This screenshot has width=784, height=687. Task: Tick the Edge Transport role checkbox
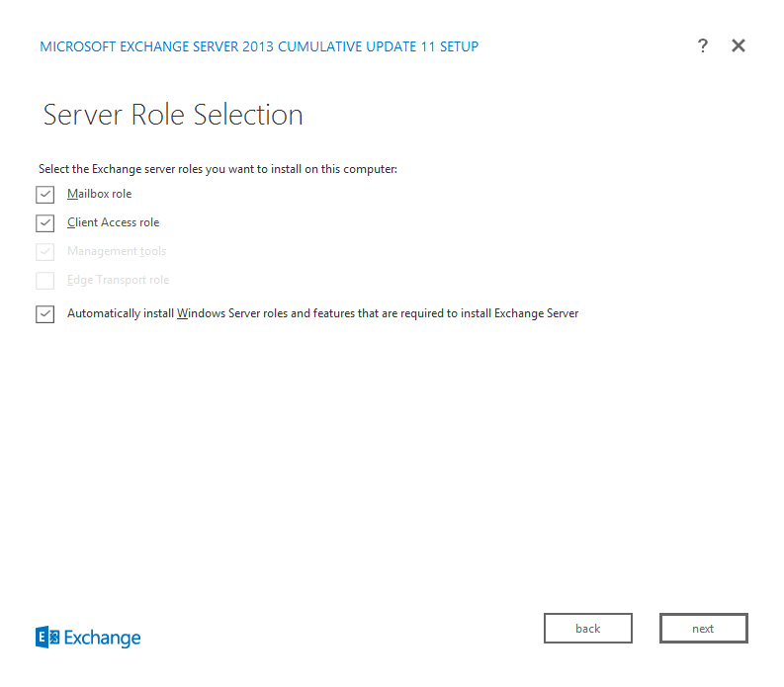coord(44,281)
